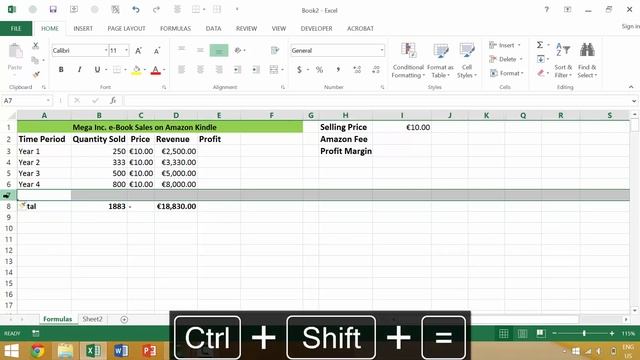The image size is (640, 360).
Task: Open the DEVELOPER ribbon tab
Action: coord(316,28)
